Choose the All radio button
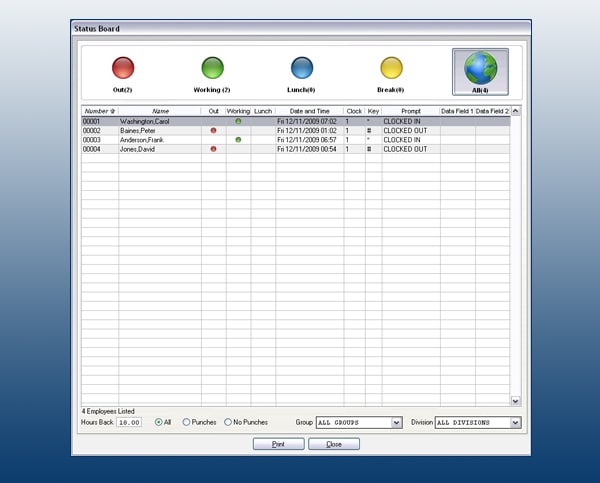The height and width of the screenshot is (483, 600). [158, 422]
